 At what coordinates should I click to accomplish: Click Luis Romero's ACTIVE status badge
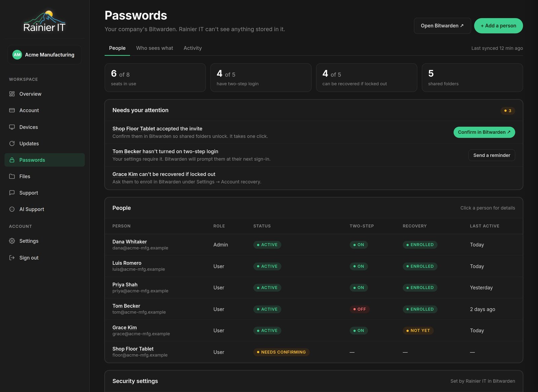coord(267,266)
